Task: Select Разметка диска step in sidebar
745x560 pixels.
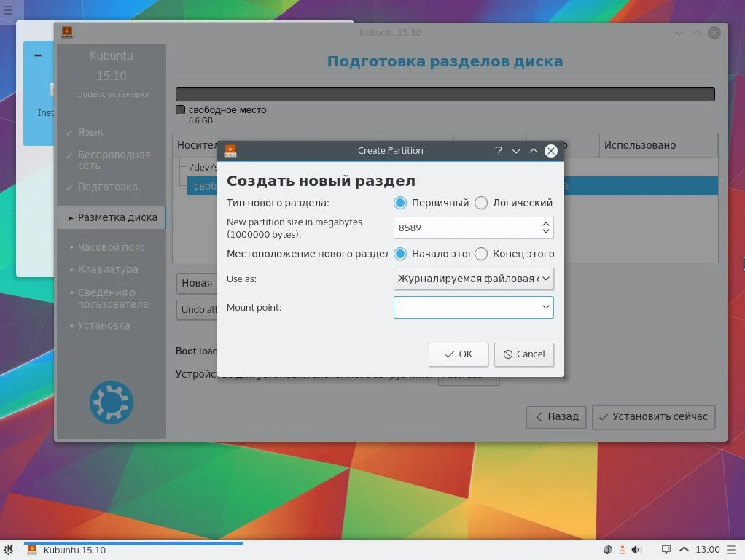Action: (112, 218)
